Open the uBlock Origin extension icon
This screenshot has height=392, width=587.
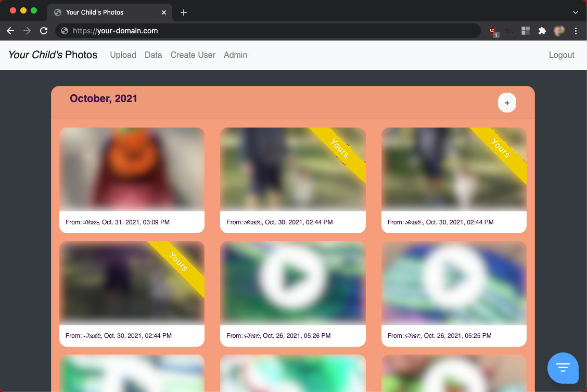tap(493, 31)
